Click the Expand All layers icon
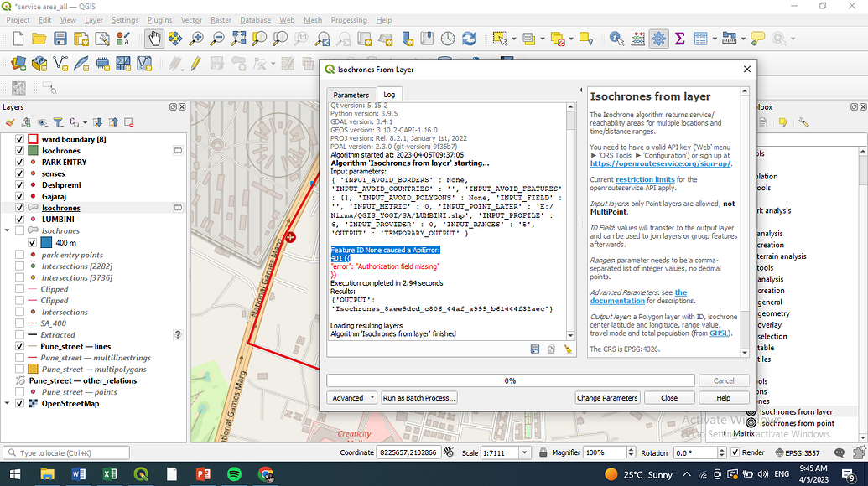 96,122
